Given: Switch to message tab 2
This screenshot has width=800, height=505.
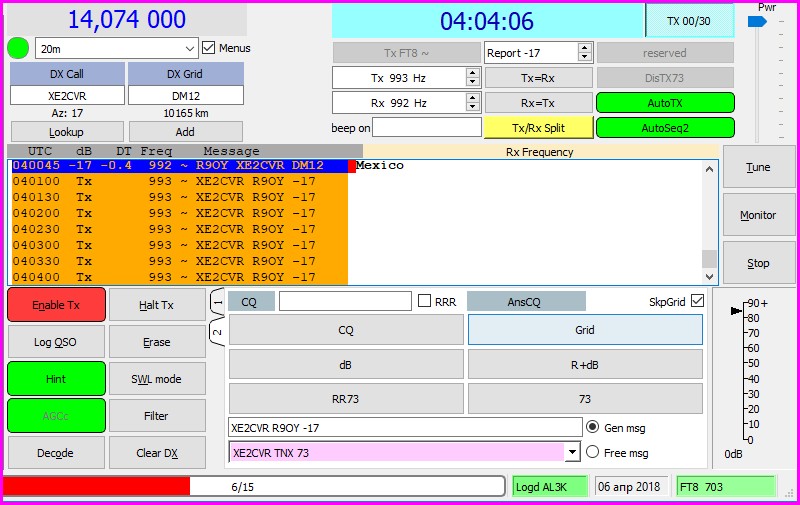Looking at the screenshot, I should point(217,330).
